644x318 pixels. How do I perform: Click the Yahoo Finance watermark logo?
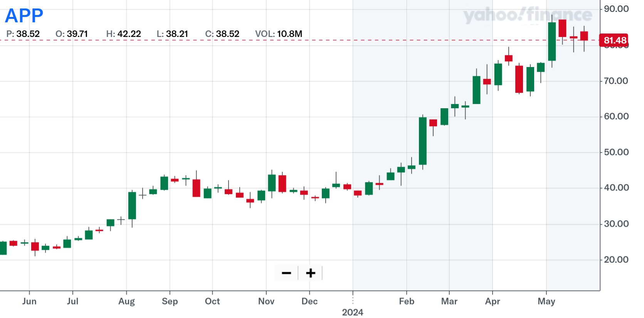(527, 15)
